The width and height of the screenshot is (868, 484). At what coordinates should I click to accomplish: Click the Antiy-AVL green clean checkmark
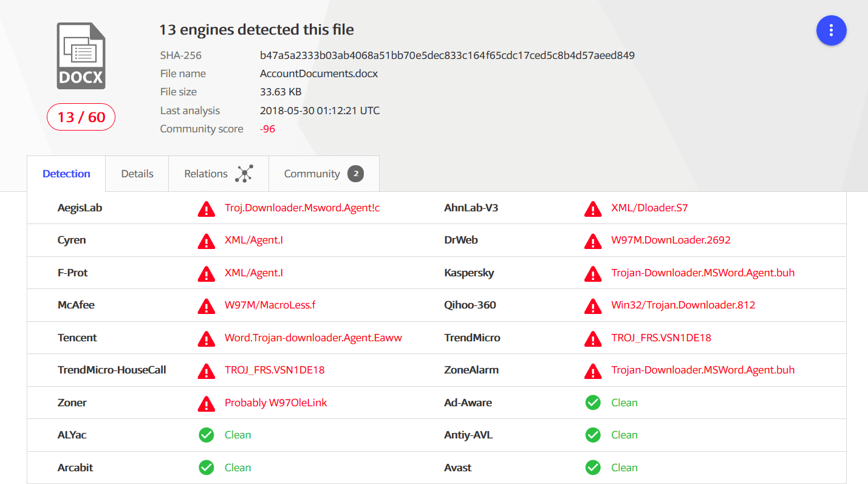point(593,435)
